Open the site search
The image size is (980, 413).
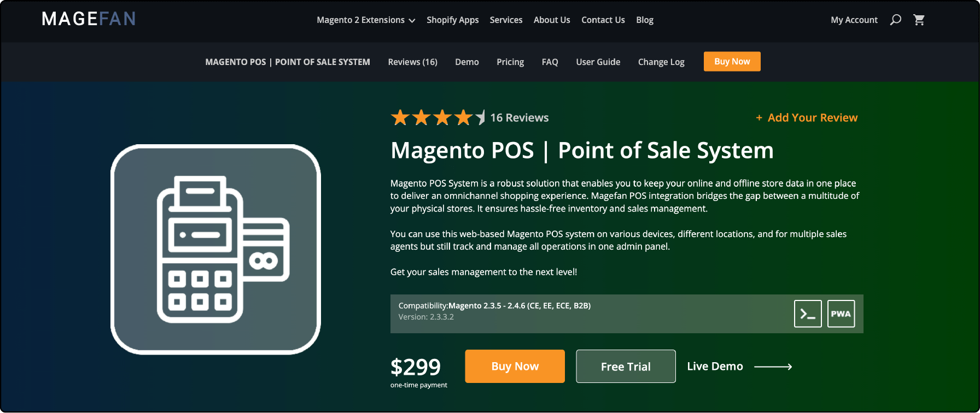[895, 20]
